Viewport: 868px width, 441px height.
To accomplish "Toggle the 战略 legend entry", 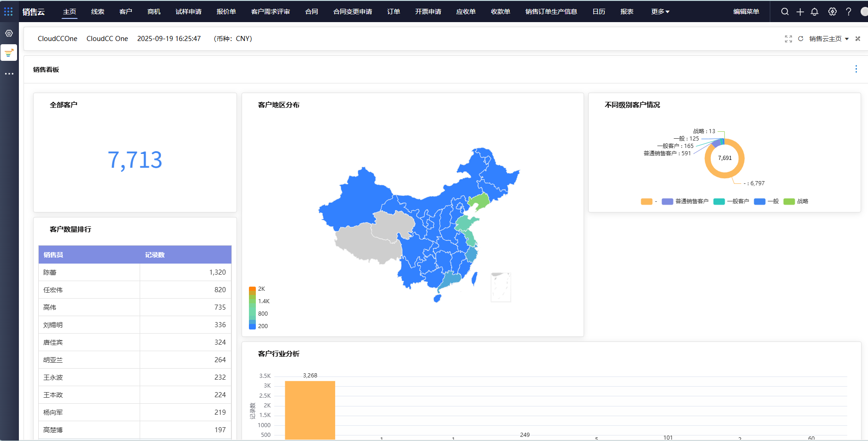I will click(796, 201).
